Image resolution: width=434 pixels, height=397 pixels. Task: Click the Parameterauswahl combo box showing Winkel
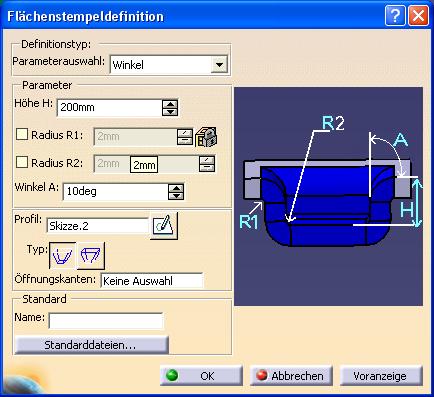(169, 64)
